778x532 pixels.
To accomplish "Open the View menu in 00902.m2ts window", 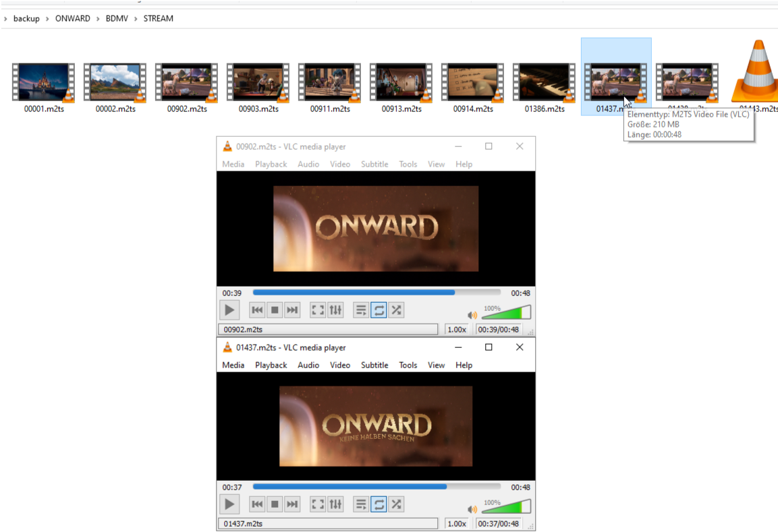I will (x=436, y=164).
